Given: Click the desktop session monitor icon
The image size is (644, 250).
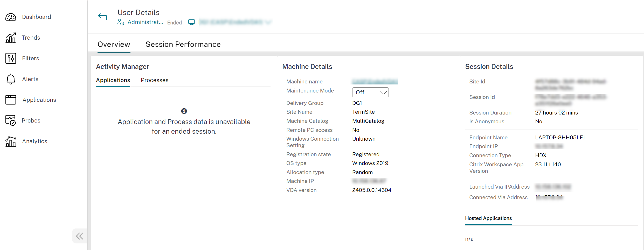Looking at the screenshot, I should click(x=191, y=22).
